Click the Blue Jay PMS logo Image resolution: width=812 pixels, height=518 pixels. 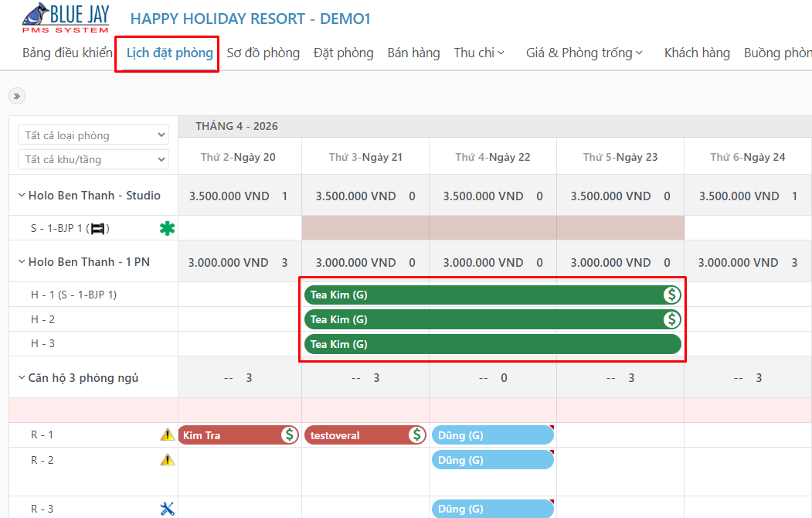[x=66, y=19]
